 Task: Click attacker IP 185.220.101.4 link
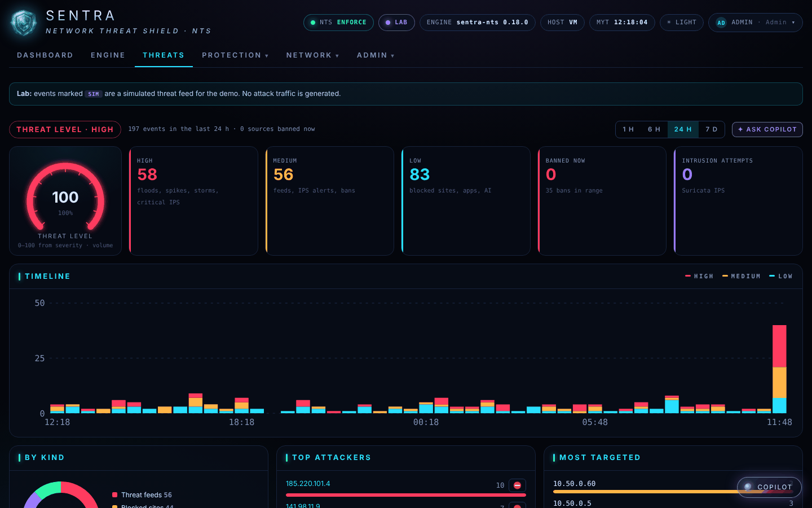pyautogui.click(x=308, y=484)
